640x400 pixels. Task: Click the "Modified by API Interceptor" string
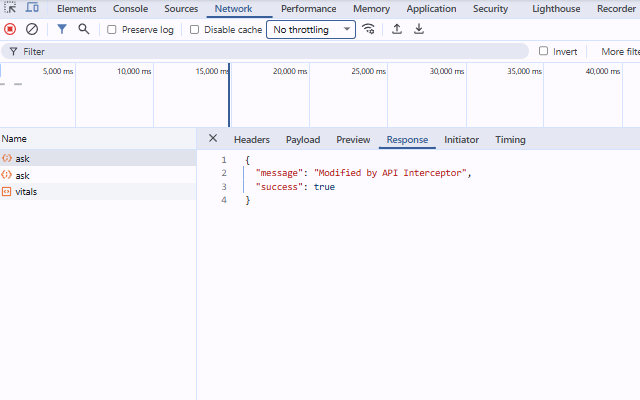coord(390,173)
